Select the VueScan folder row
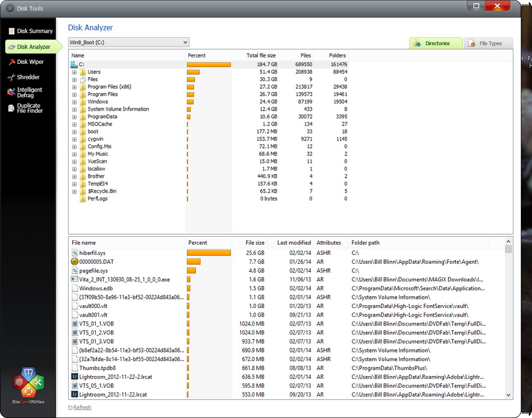This screenshot has width=532, height=418. coord(209,162)
